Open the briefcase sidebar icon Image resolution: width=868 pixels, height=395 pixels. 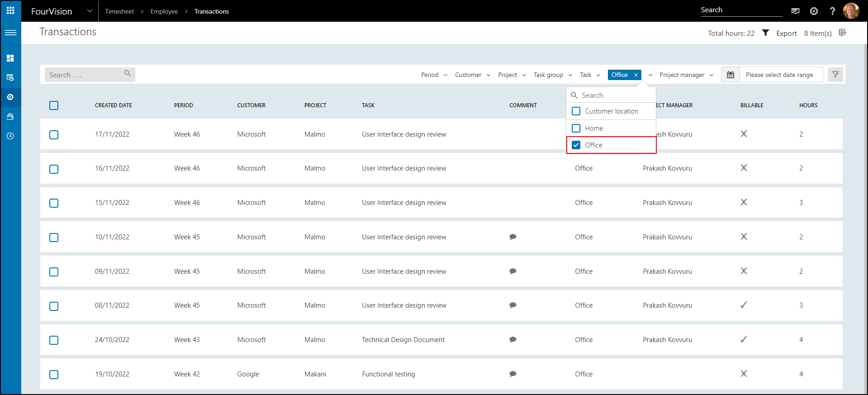coord(10,116)
